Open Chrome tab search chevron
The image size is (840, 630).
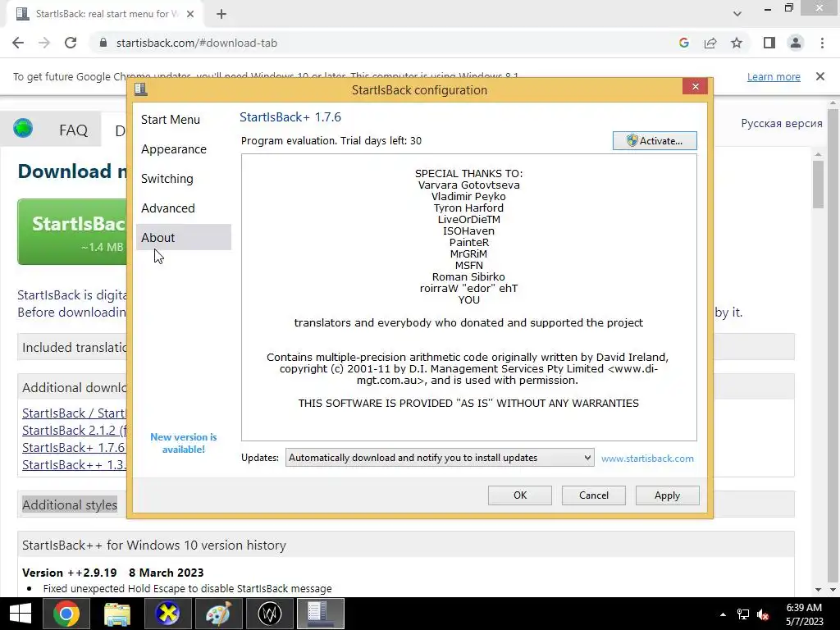pyautogui.click(x=737, y=14)
